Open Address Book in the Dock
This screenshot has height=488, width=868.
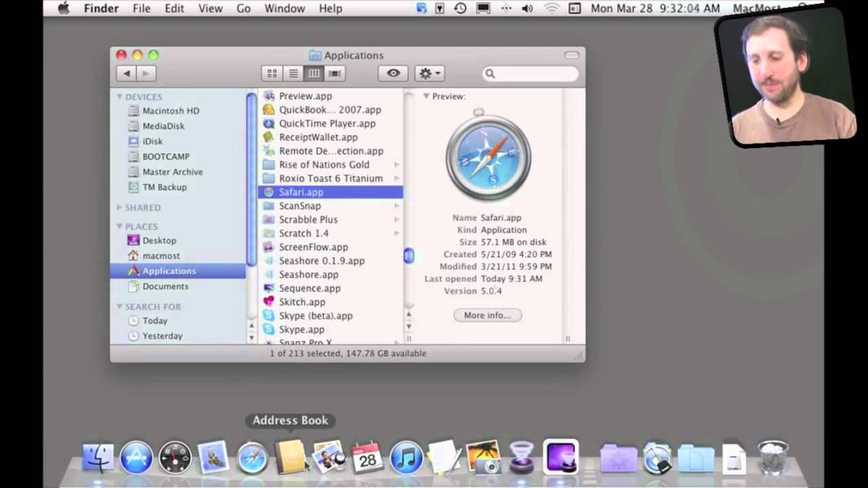click(290, 457)
